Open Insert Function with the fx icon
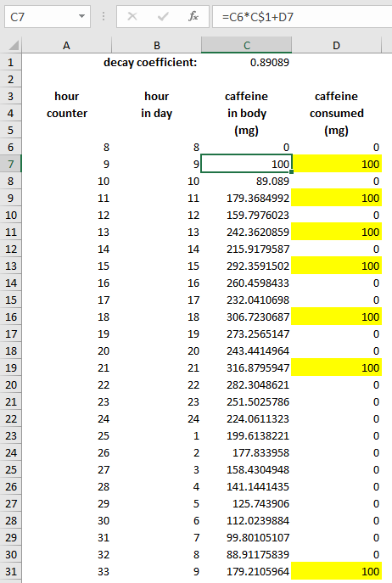The height and width of the screenshot is (583, 392). (x=193, y=16)
